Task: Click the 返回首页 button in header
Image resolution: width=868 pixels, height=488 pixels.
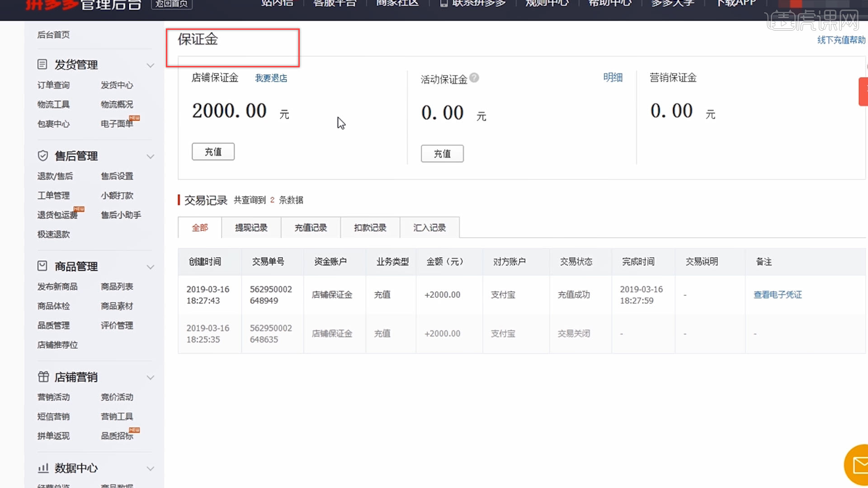Action: click(172, 4)
